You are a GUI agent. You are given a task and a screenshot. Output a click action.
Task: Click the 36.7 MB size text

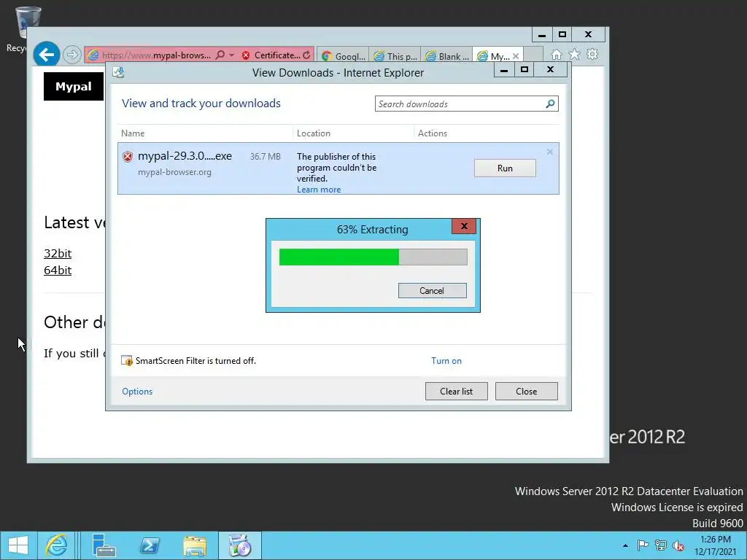click(265, 157)
